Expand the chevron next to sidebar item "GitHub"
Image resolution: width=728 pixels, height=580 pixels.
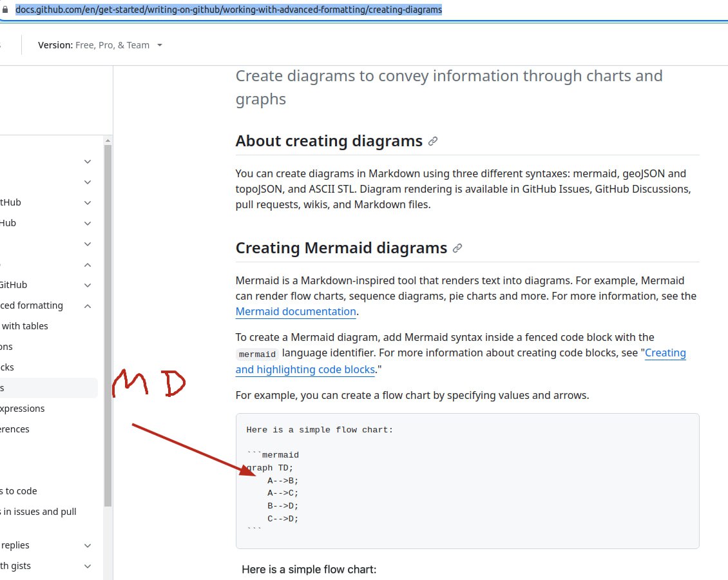(88, 285)
